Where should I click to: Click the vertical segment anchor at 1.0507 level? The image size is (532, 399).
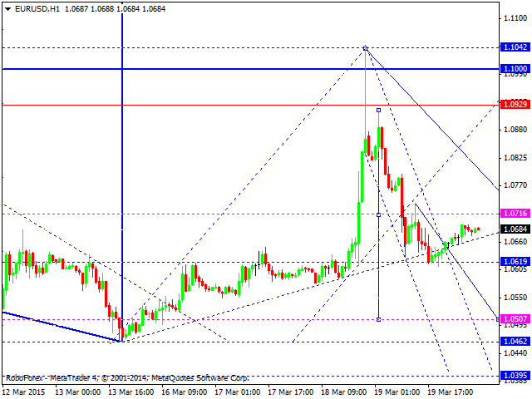[379, 319]
